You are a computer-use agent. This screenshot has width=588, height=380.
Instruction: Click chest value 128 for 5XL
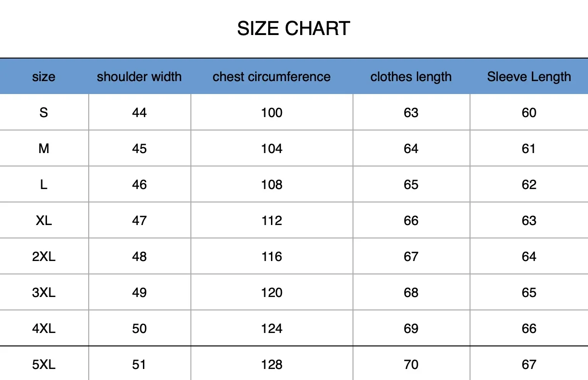pyautogui.click(x=271, y=364)
